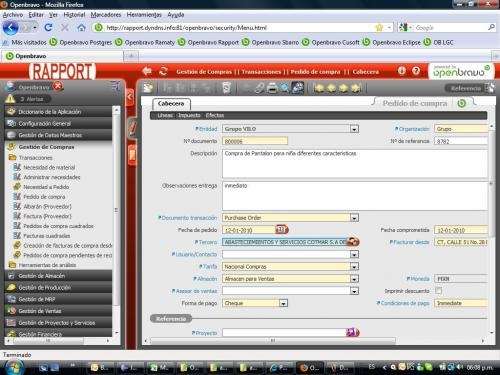Viewport: 500px width, 375px height.
Task: Select the Cabecera tab
Action: click(x=171, y=104)
